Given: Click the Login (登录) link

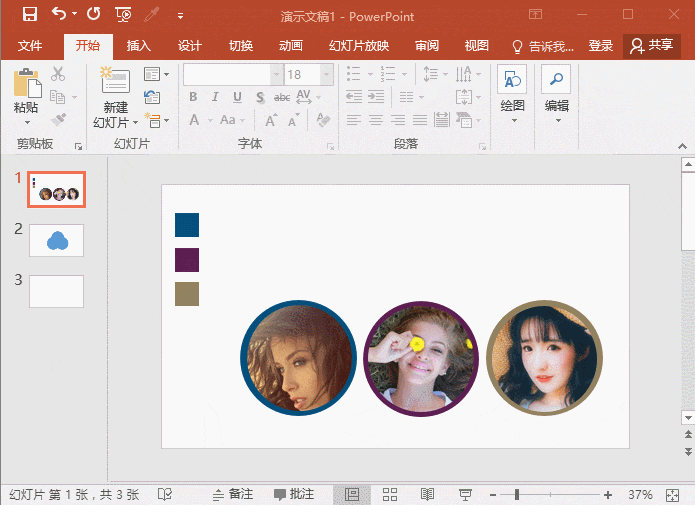Looking at the screenshot, I should click(x=601, y=46).
